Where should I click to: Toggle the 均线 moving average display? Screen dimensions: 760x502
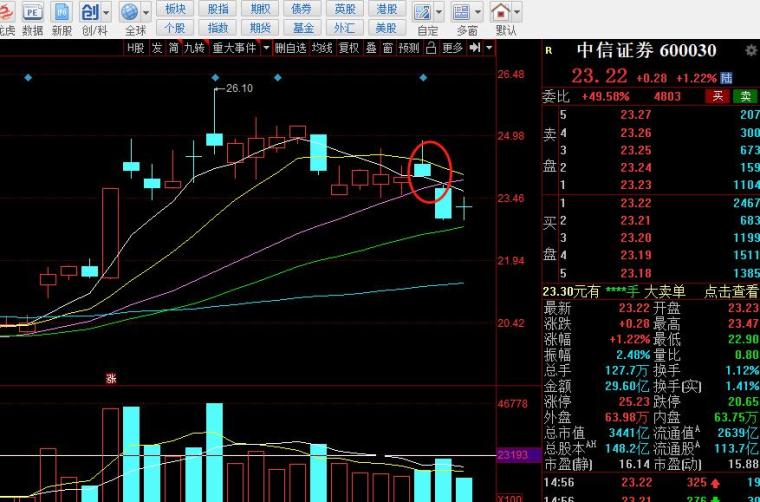[x=321, y=48]
